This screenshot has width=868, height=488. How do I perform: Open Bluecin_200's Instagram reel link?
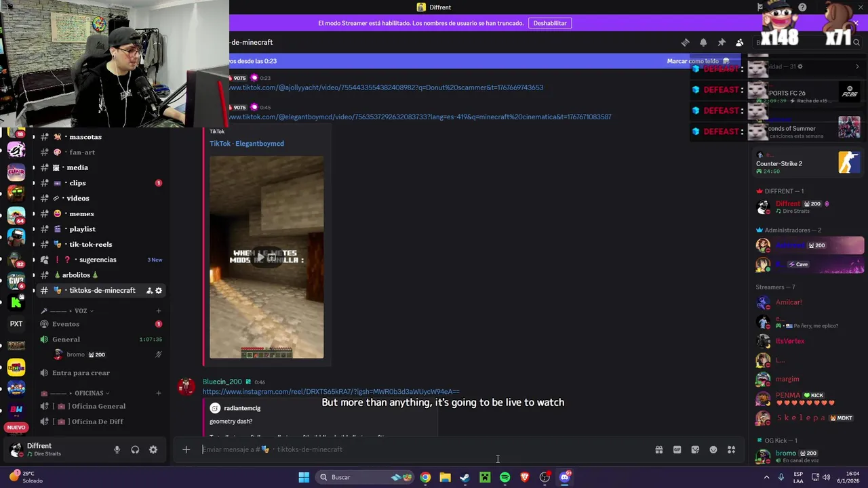pyautogui.click(x=331, y=392)
